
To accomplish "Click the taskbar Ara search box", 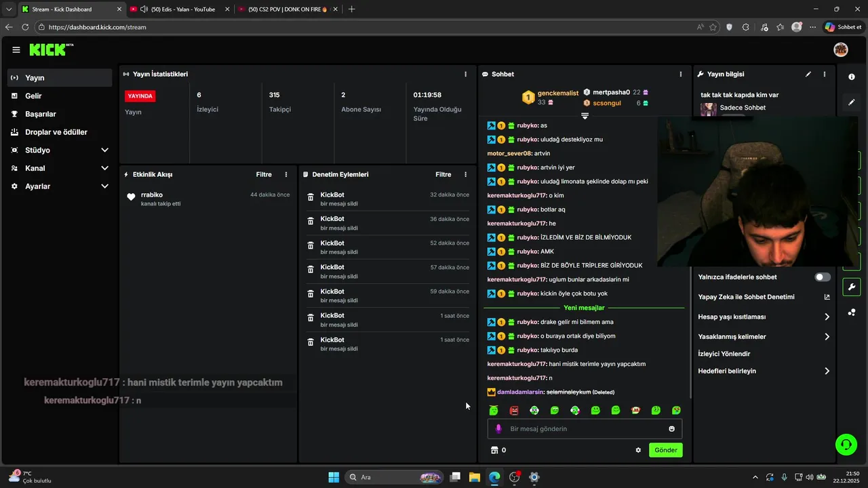I will [395, 477].
